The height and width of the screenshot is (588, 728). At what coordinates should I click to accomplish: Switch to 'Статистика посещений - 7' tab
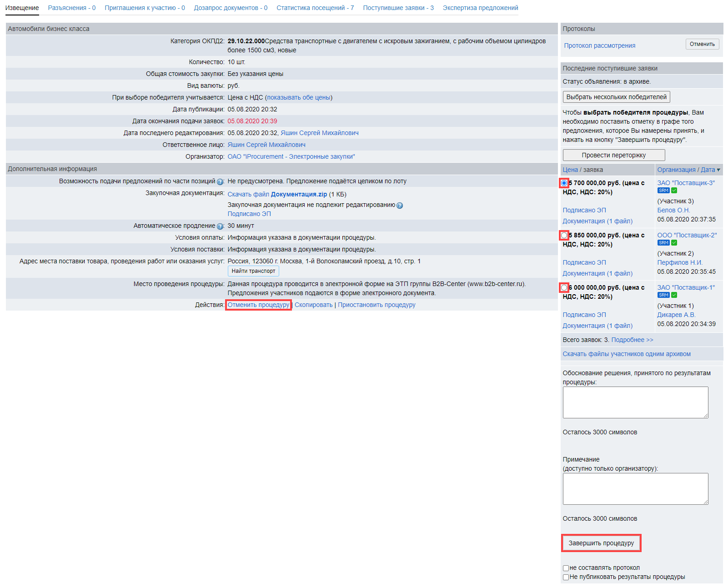point(315,8)
